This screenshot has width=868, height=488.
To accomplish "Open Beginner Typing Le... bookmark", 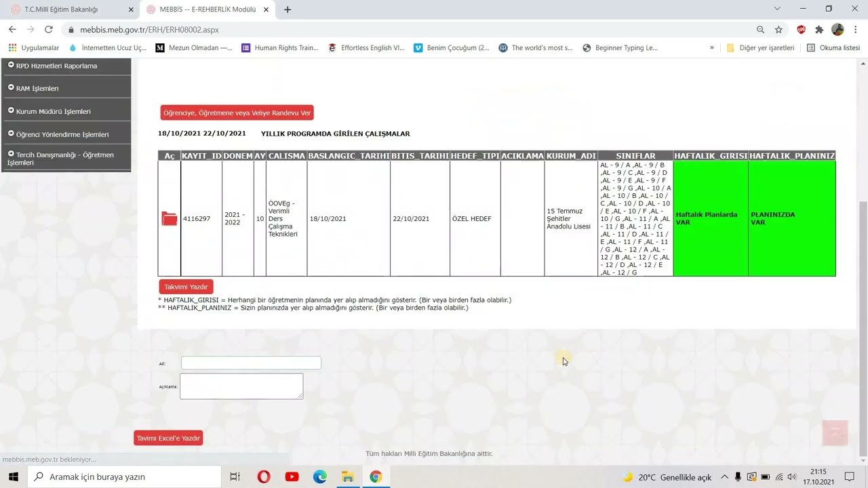I will (x=620, y=48).
